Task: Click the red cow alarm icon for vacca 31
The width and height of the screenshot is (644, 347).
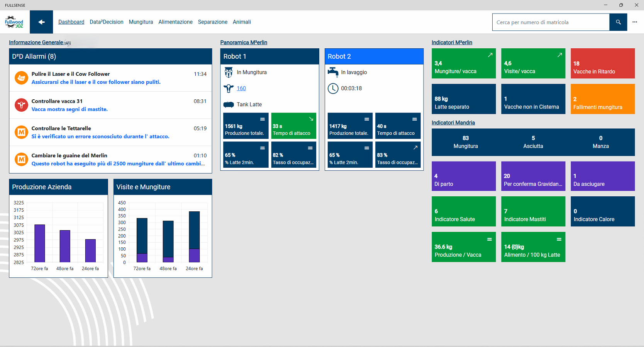Action: [21, 105]
